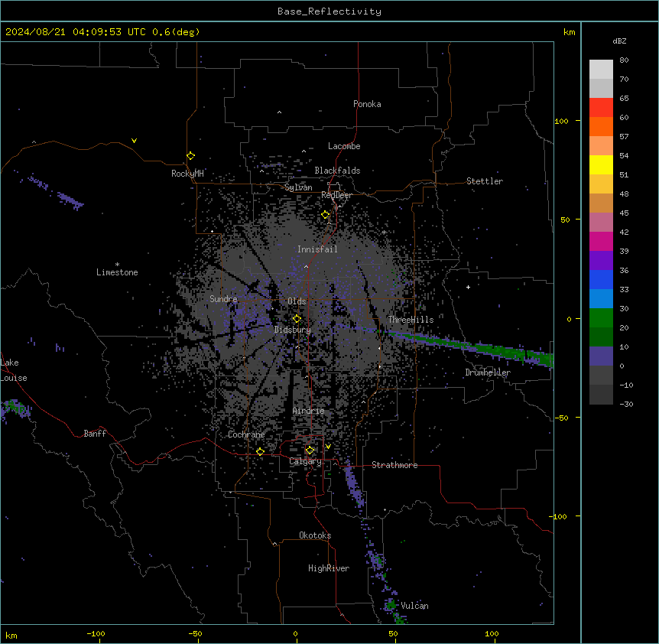This screenshot has width=659, height=644.
Task: Click the dBZ legend heading
Action: click(x=619, y=41)
